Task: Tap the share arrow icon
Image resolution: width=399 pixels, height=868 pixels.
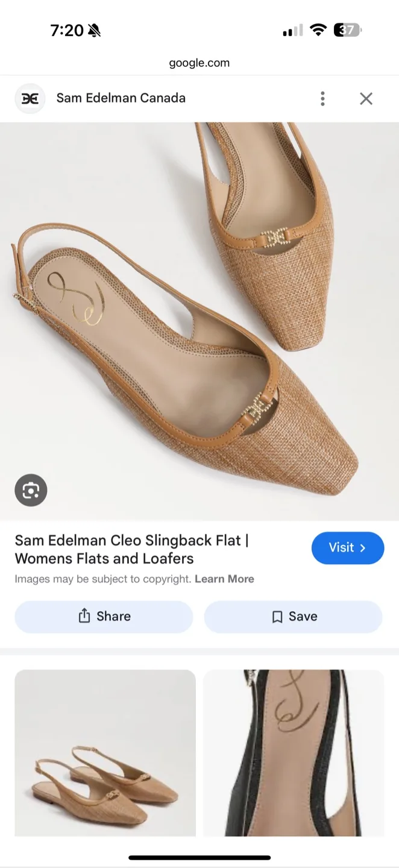Action: point(84,616)
